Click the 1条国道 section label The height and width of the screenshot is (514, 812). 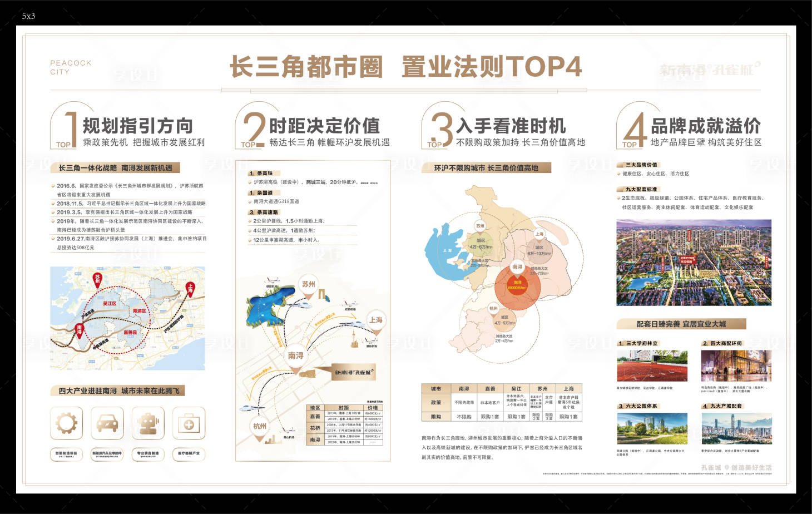pyautogui.click(x=264, y=193)
